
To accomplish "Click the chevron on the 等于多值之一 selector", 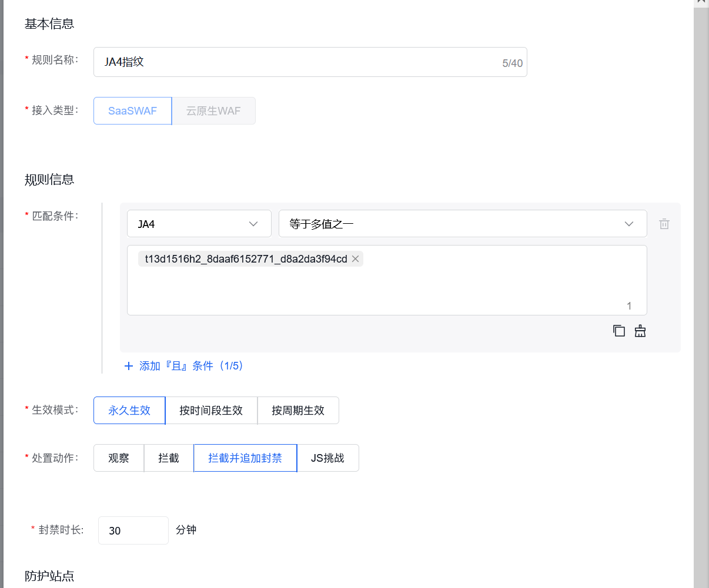I will [629, 223].
